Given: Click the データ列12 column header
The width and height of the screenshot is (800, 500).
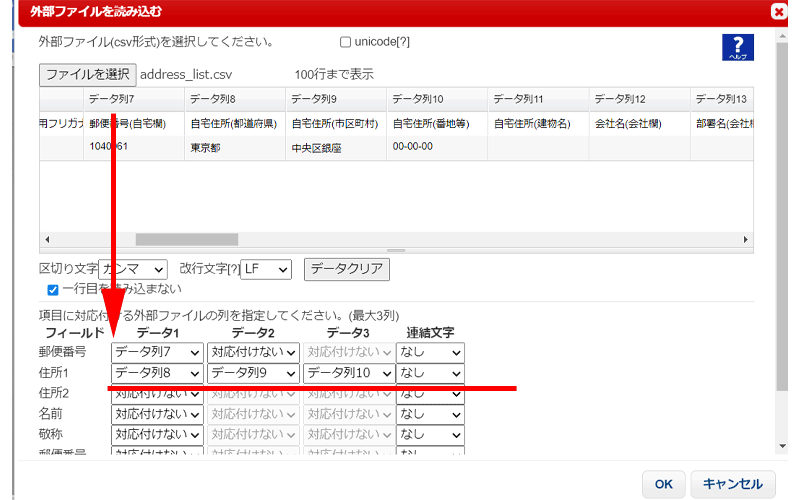Looking at the screenshot, I should pyautogui.click(x=640, y=99).
